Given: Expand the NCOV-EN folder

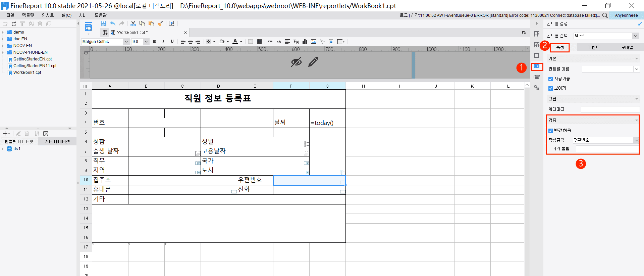Looking at the screenshot, I should [3, 46].
